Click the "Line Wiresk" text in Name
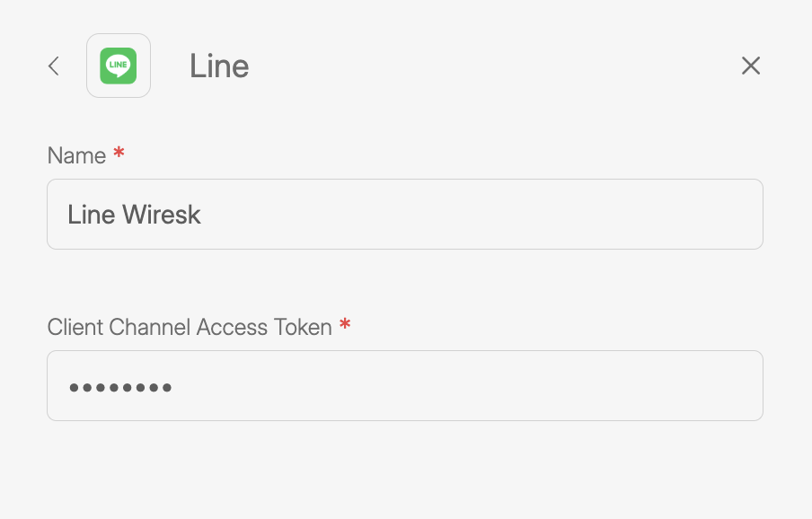Image resolution: width=812 pixels, height=519 pixels. [135, 215]
